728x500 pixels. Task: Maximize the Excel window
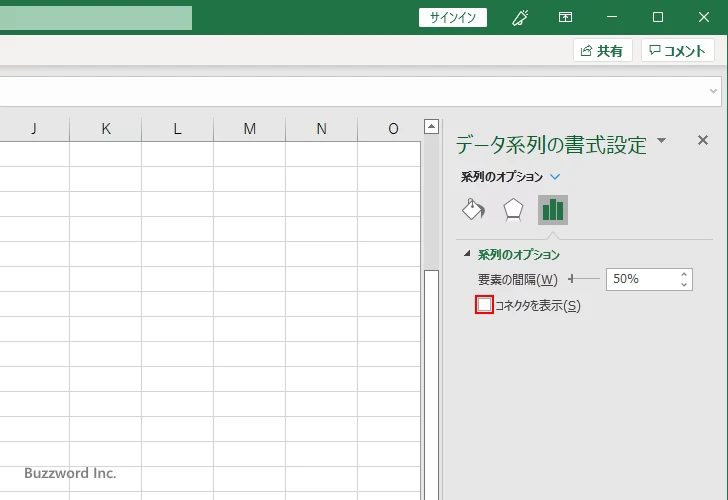(657, 17)
